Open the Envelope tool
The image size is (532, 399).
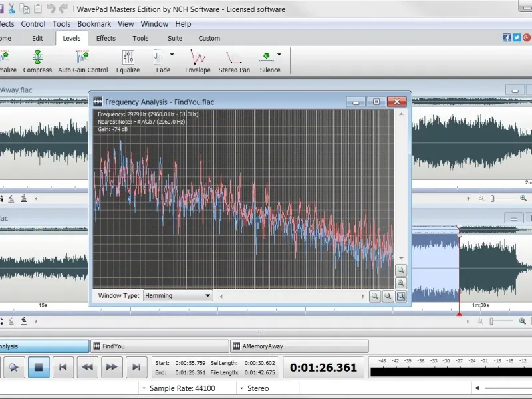click(198, 61)
